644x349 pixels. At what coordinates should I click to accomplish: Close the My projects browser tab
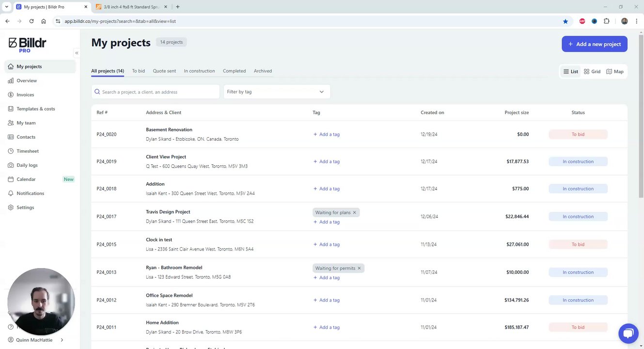point(85,7)
